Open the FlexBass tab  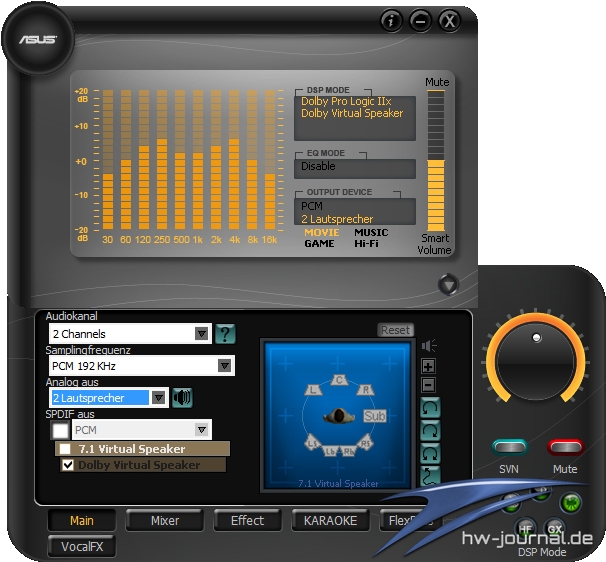[x=410, y=520]
